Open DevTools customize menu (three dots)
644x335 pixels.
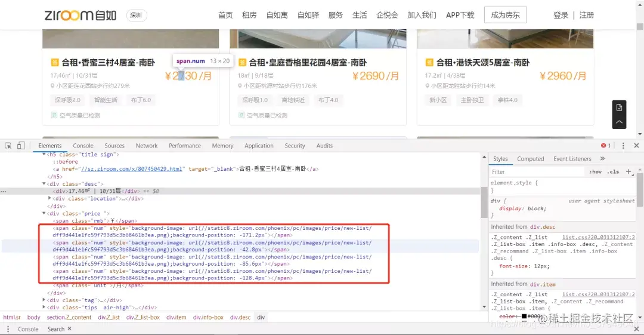(x=623, y=146)
